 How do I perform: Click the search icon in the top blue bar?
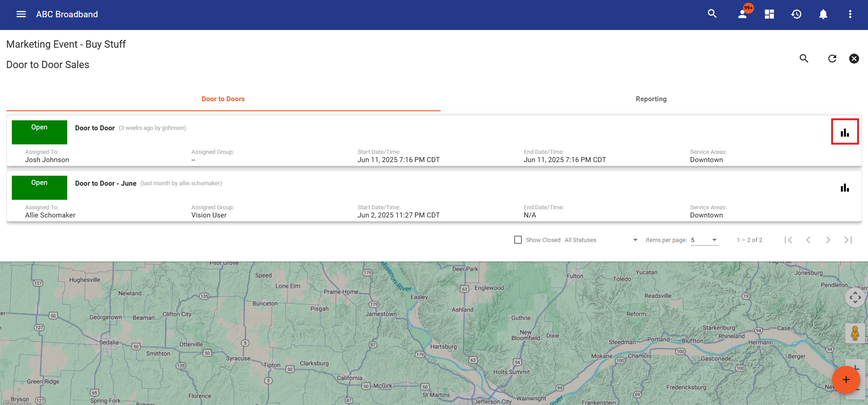(712, 14)
